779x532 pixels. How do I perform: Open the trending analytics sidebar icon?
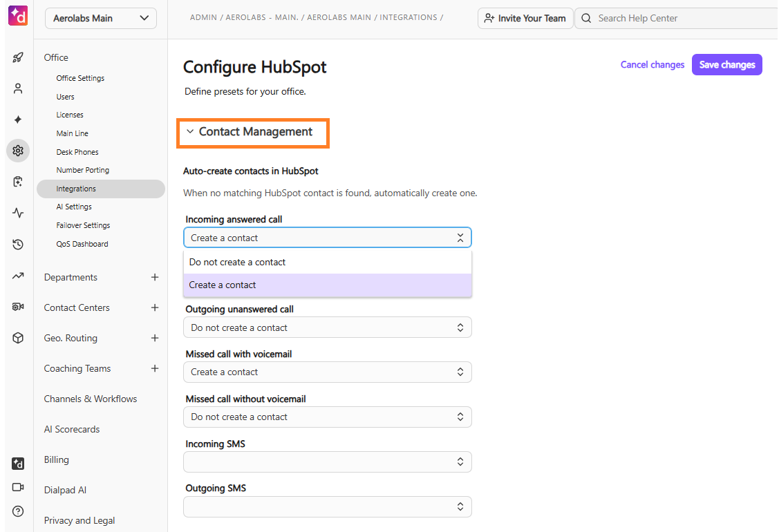click(x=18, y=276)
